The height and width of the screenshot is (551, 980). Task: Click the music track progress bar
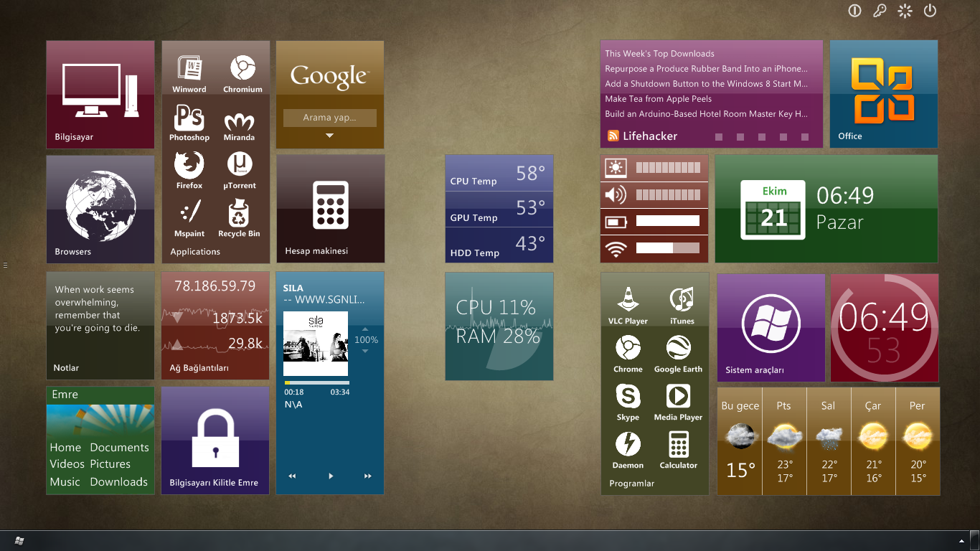(316, 383)
